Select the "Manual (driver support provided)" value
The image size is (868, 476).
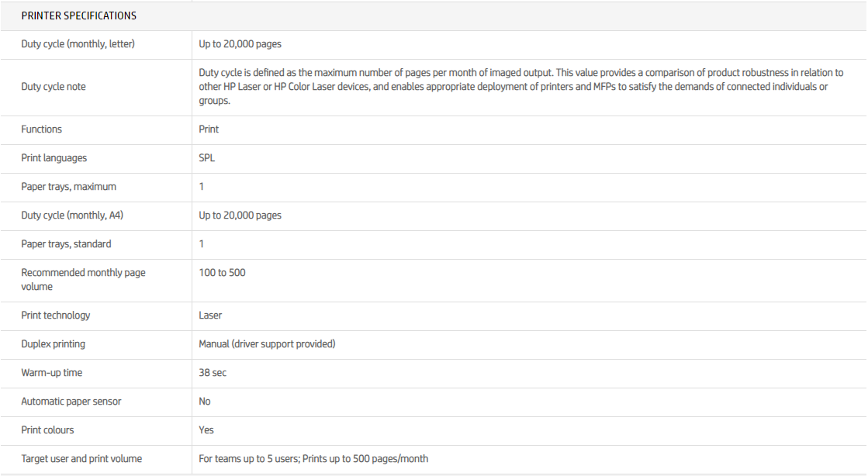[x=267, y=344]
